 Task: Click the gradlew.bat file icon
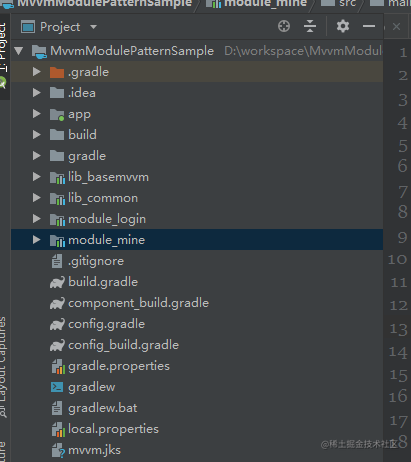(x=57, y=408)
